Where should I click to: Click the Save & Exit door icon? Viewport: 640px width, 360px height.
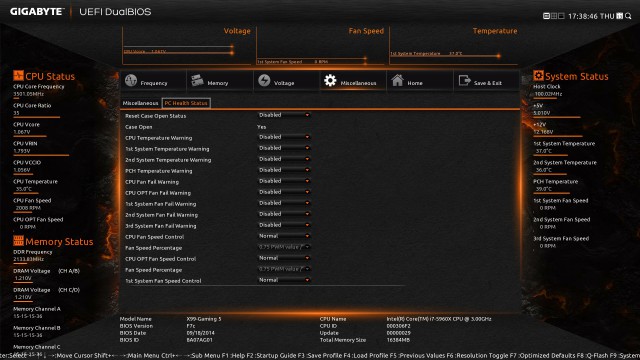coord(464,80)
